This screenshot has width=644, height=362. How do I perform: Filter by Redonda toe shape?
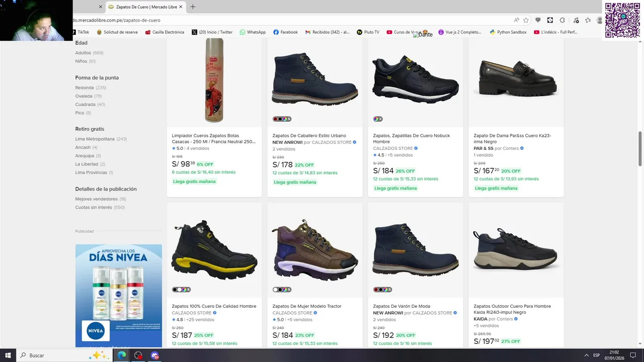85,87
